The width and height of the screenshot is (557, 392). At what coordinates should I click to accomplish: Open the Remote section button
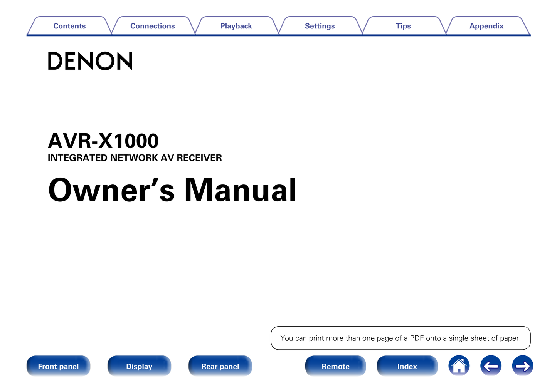tap(335, 366)
